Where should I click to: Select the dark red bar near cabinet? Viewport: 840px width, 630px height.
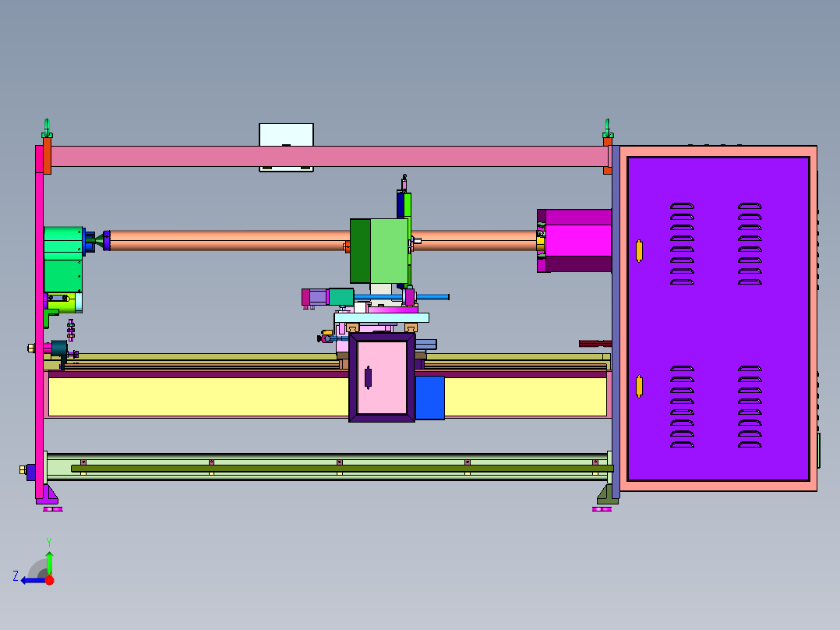pos(595,343)
